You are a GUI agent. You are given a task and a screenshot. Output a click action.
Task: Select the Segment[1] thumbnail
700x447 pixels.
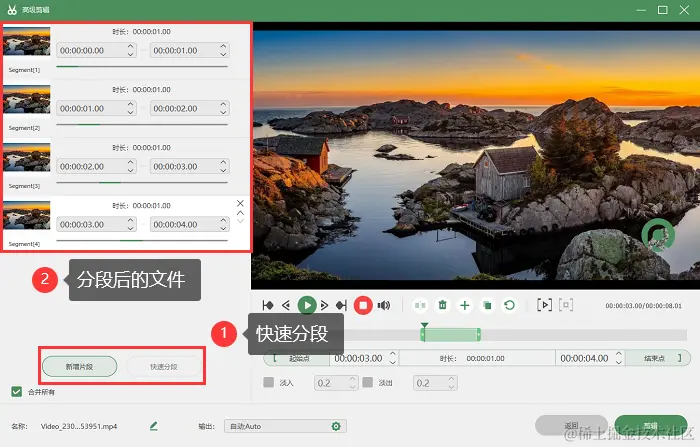click(27, 41)
